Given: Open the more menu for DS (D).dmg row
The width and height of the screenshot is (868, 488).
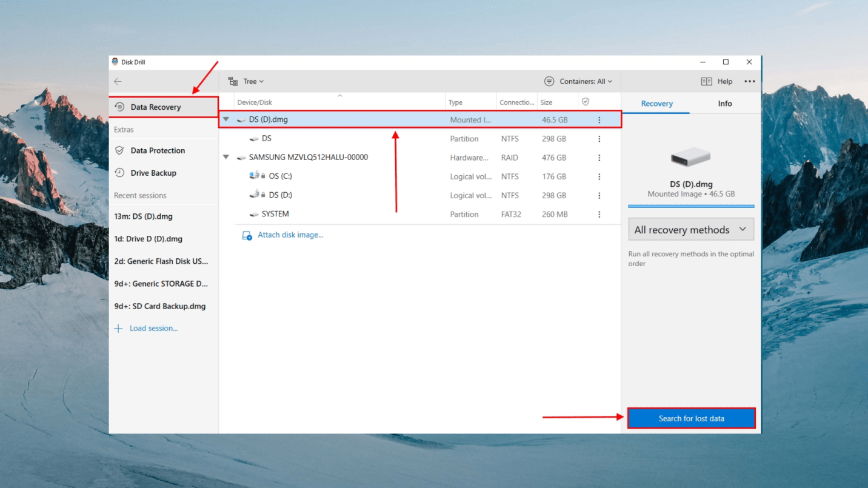Looking at the screenshot, I should [599, 120].
